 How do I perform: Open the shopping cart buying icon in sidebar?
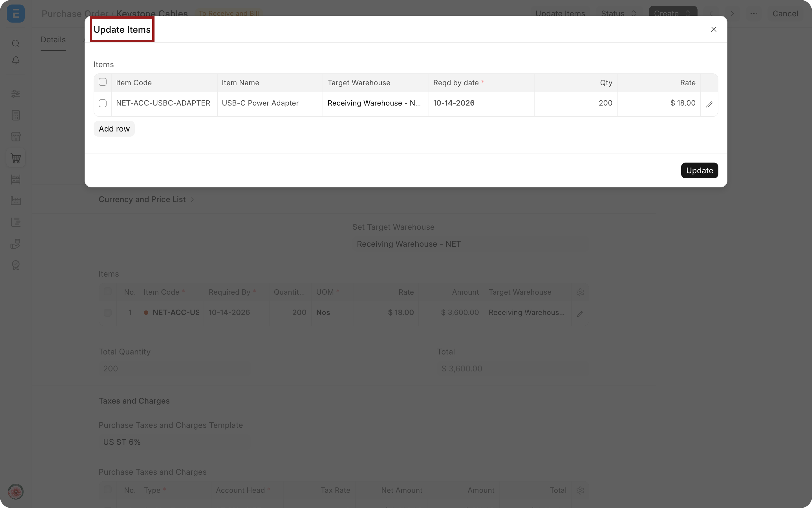click(16, 158)
